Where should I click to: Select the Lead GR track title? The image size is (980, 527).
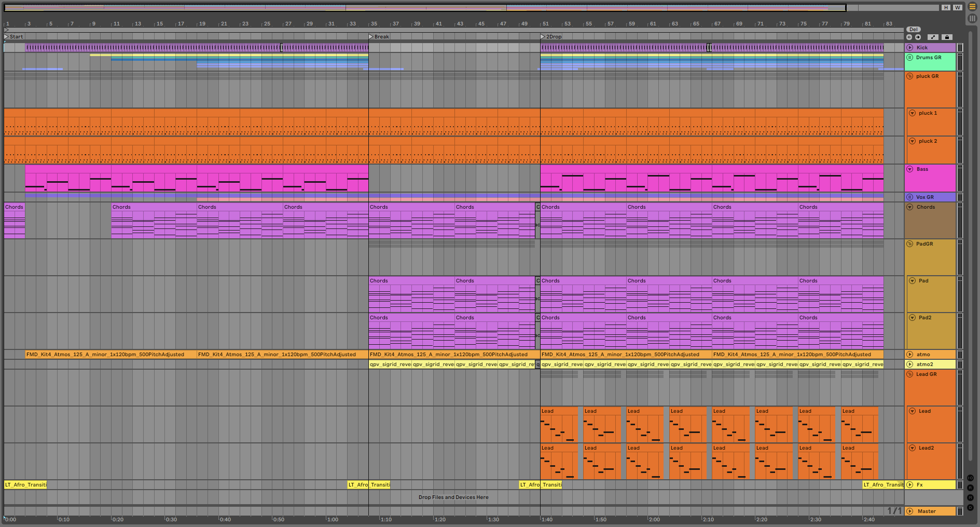click(926, 374)
